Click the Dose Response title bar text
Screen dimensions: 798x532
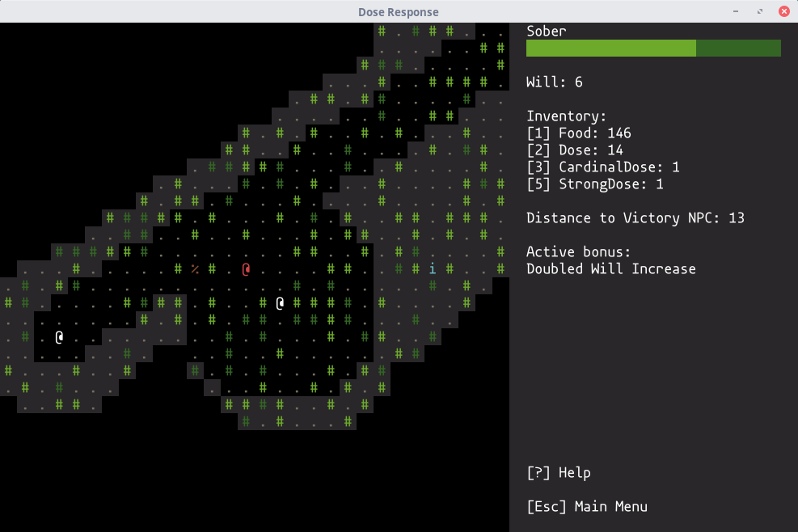pos(399,11)
